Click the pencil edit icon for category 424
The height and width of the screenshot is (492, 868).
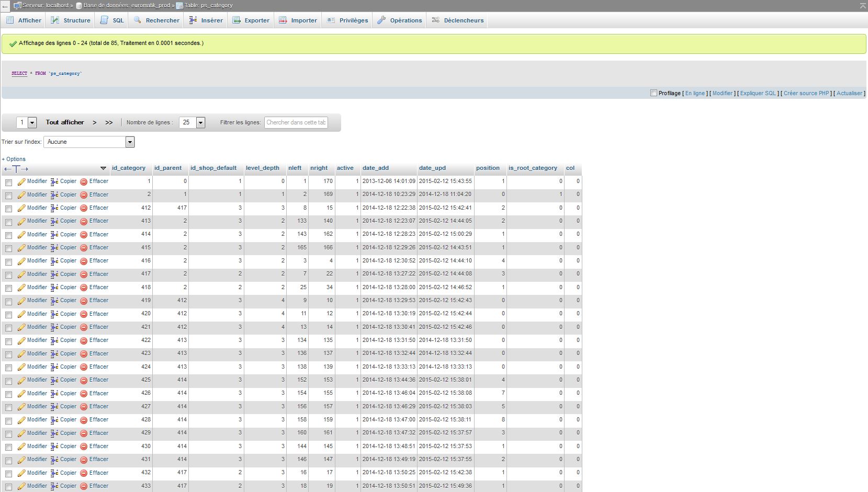pos(21,367)
